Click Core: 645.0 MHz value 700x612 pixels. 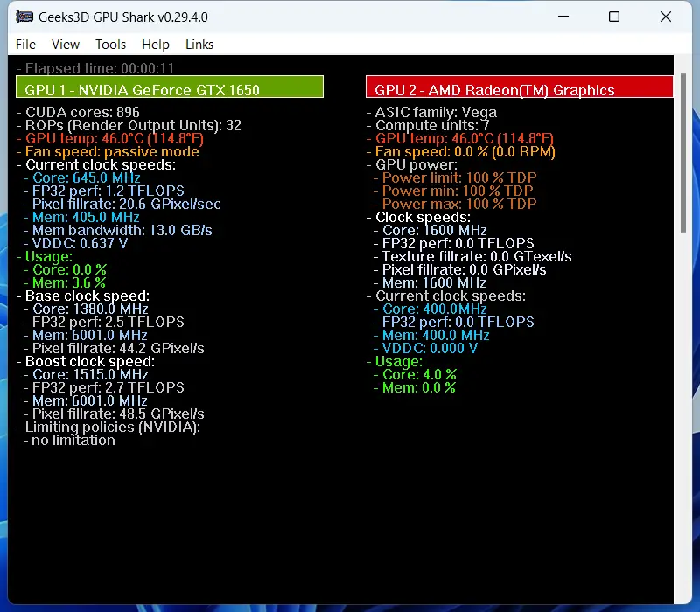[x=82, y=177]
